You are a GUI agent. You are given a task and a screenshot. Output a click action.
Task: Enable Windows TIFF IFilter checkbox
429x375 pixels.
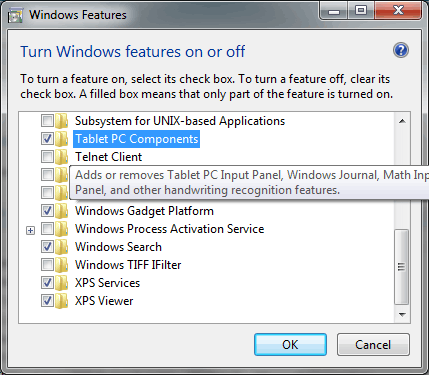click(47, 265)
